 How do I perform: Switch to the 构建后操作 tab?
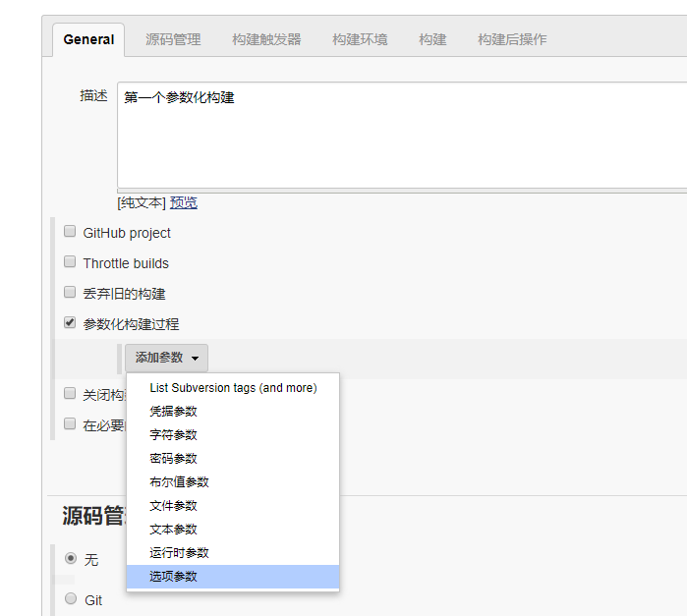point(512,40)
